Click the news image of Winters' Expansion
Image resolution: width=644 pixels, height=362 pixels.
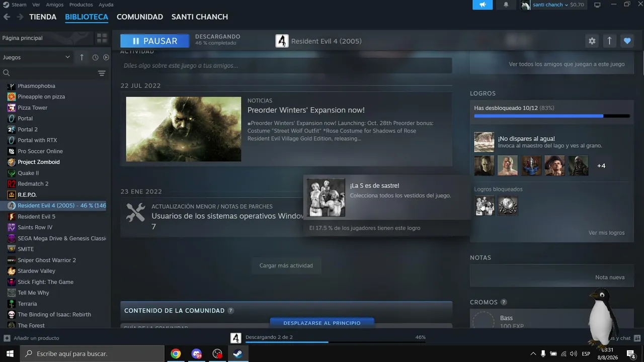click(184, 129)
